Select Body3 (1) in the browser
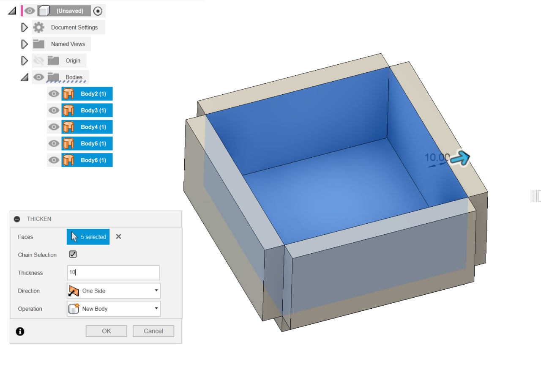 pos(93,110)
